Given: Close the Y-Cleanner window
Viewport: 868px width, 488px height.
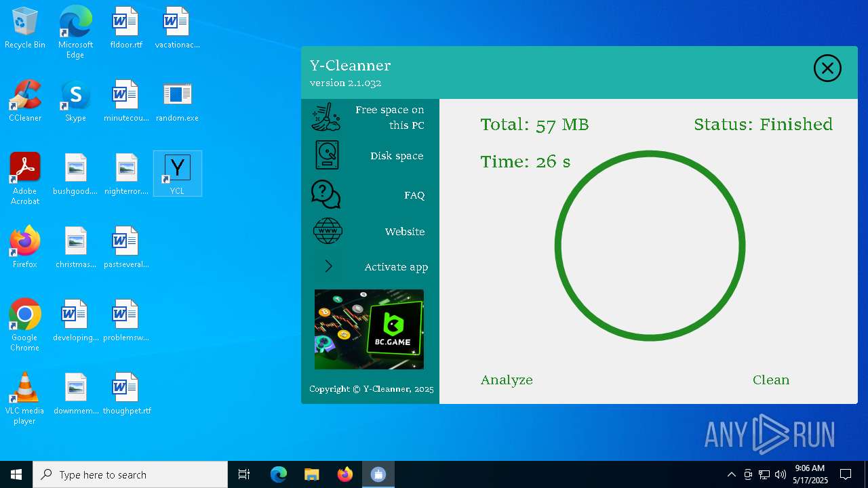Looking at the screenshot, I should tap(827, 68).
